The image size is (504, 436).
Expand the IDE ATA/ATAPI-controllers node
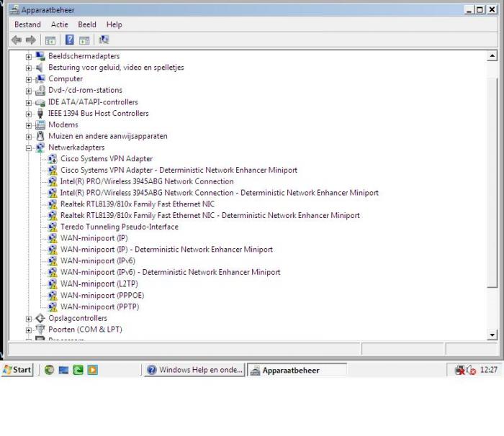(x=29, y=102)
